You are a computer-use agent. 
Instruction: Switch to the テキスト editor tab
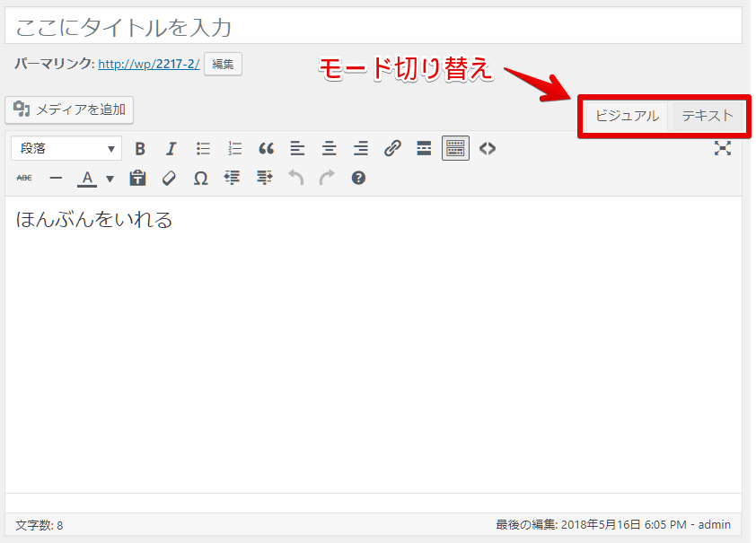707,116
